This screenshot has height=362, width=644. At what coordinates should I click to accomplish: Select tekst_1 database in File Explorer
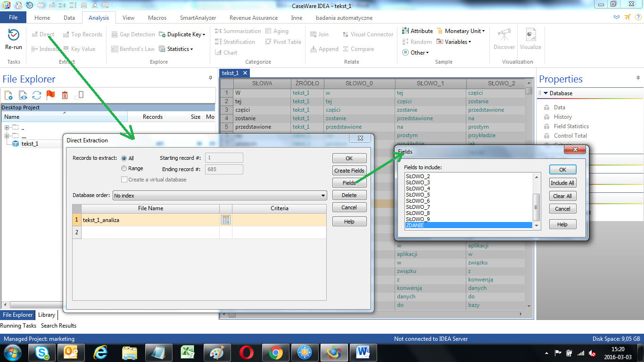tap(30, 144)
